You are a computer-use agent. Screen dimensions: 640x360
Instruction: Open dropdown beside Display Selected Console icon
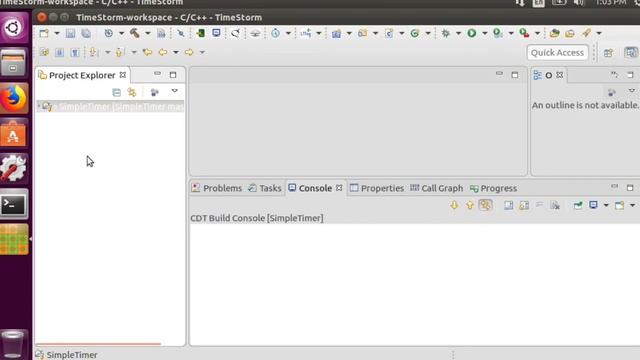click(606, 205)
